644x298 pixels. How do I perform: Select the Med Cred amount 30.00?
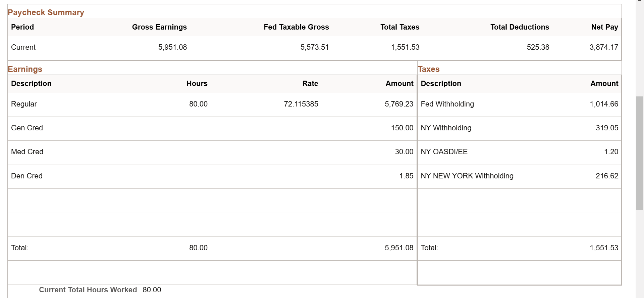pyautogui.click(x=404, y=152)
